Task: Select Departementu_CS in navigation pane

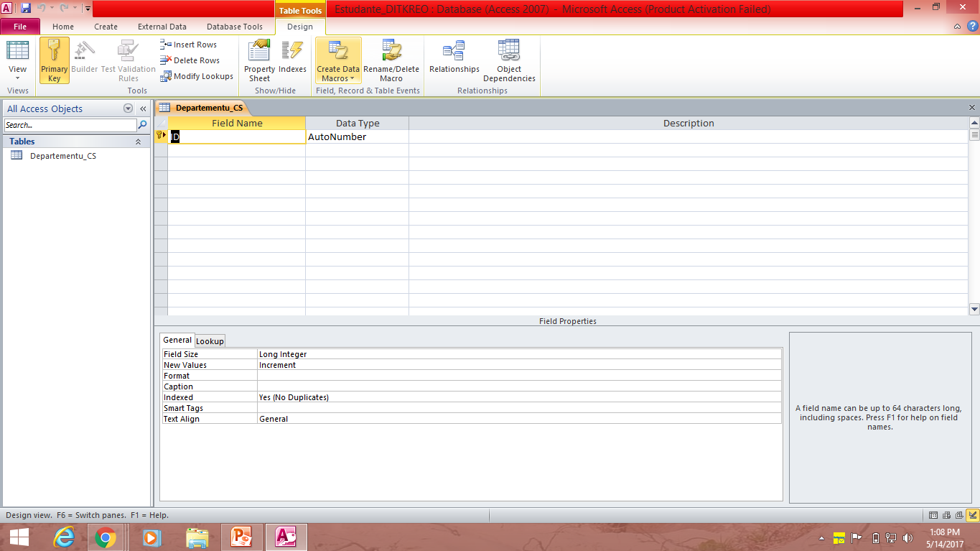Action: click(63, 155)
